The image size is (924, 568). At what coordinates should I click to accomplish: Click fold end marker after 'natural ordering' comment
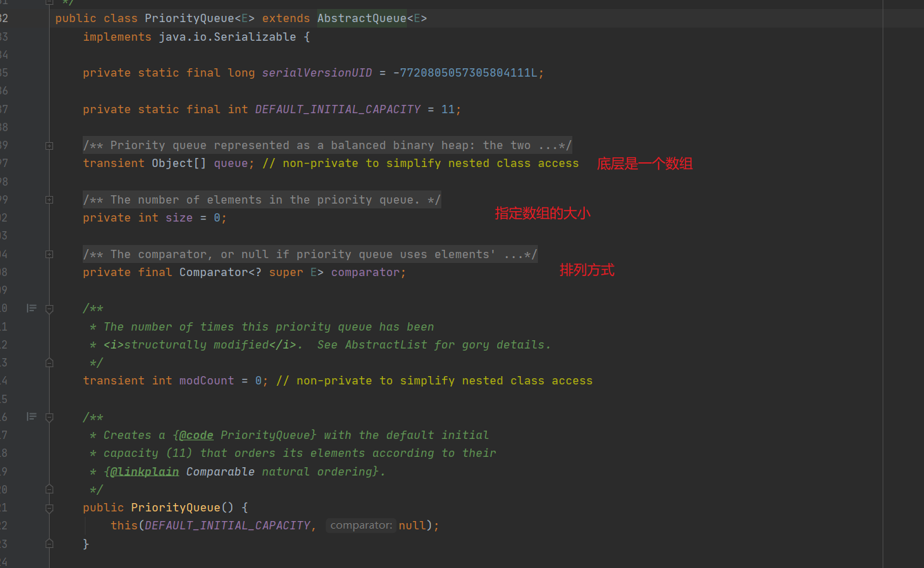[49, 489]
